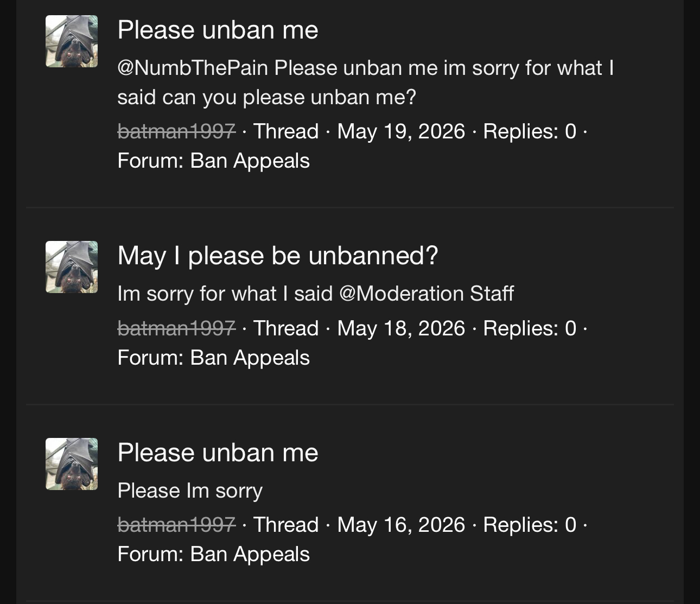
Task: Open bat avatar on May 16 thread
Action: click(72, 464)
